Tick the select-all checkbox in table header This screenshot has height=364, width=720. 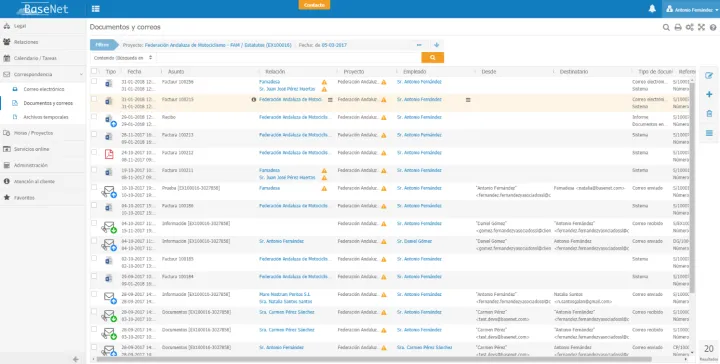[x=94, y=71]
